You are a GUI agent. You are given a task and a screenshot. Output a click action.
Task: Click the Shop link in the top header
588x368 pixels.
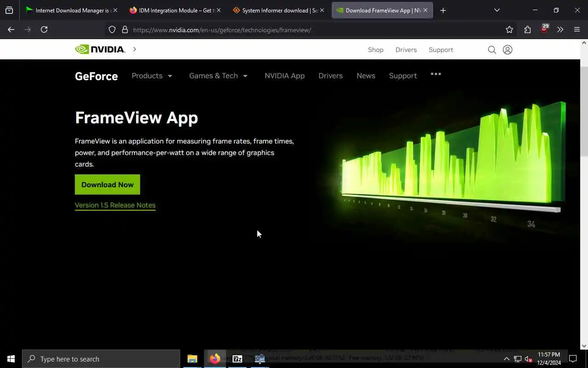coord(375,50)
